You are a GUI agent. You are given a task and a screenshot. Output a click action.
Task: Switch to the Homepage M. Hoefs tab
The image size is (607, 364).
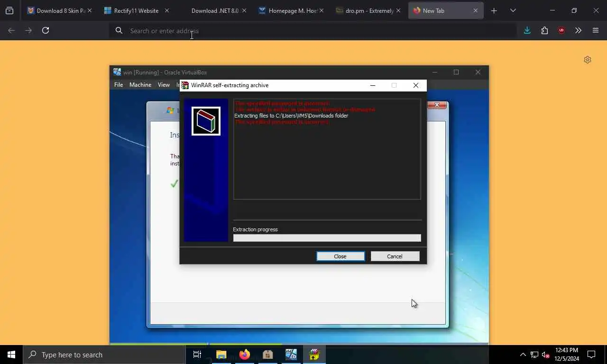click(291, 10)
